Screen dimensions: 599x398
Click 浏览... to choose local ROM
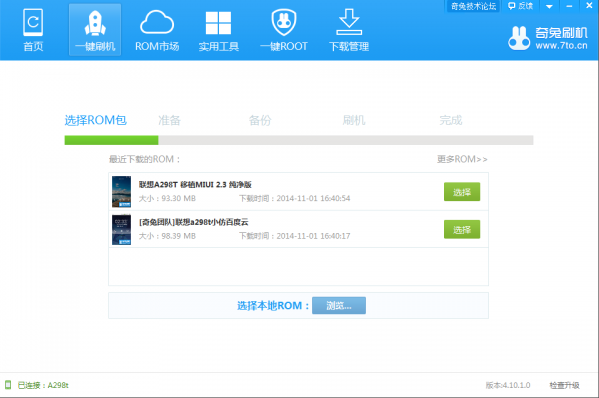pos(339,306)
